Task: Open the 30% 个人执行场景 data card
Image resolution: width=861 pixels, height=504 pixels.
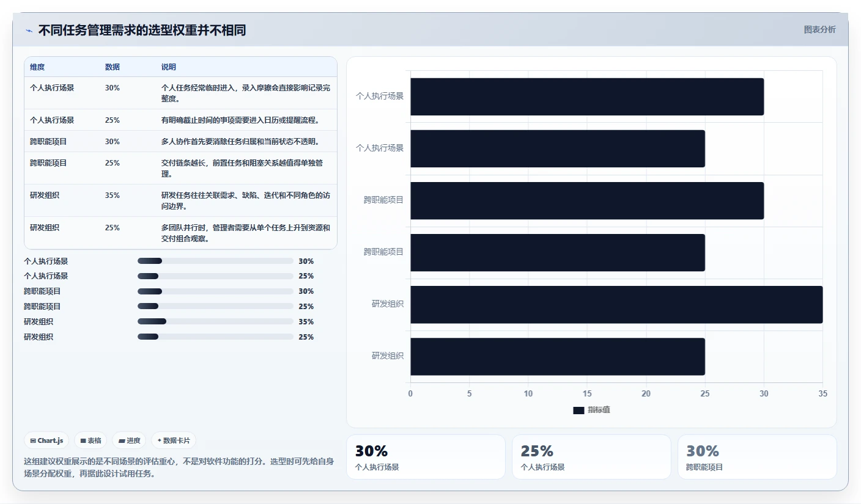Action: pyautogui.click(x=426, y=457)
